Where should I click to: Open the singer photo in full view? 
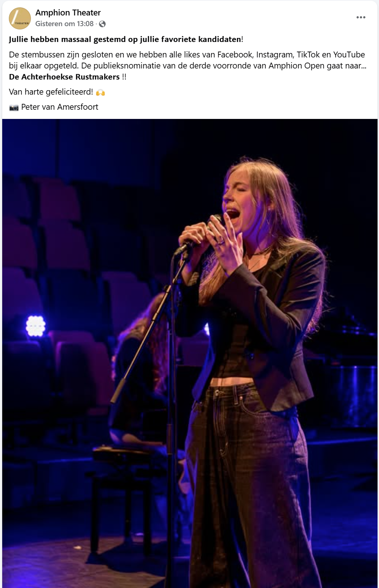[x=190, y=353]
